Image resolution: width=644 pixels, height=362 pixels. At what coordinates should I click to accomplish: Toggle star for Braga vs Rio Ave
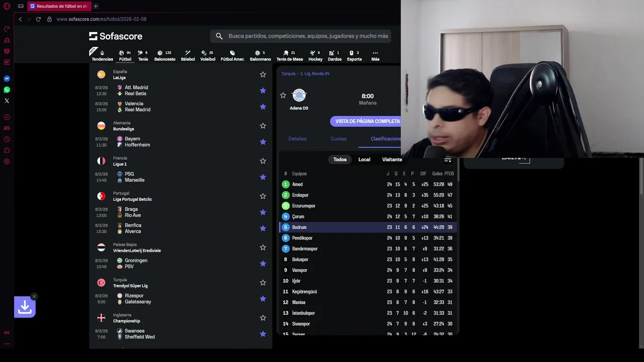point(263,212)
